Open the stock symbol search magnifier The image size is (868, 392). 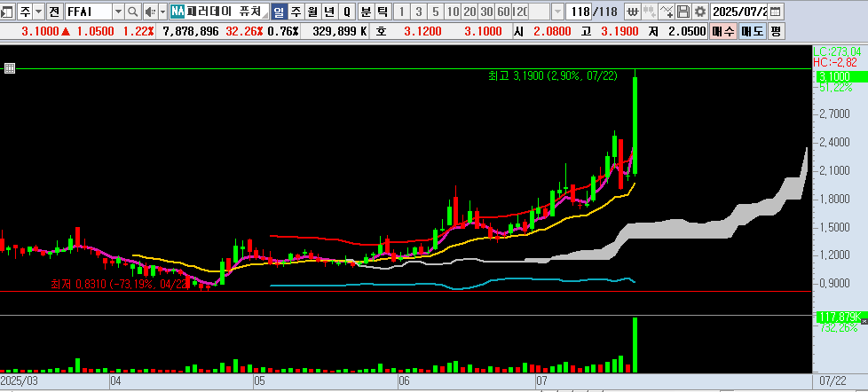click(x=133, y=11)
